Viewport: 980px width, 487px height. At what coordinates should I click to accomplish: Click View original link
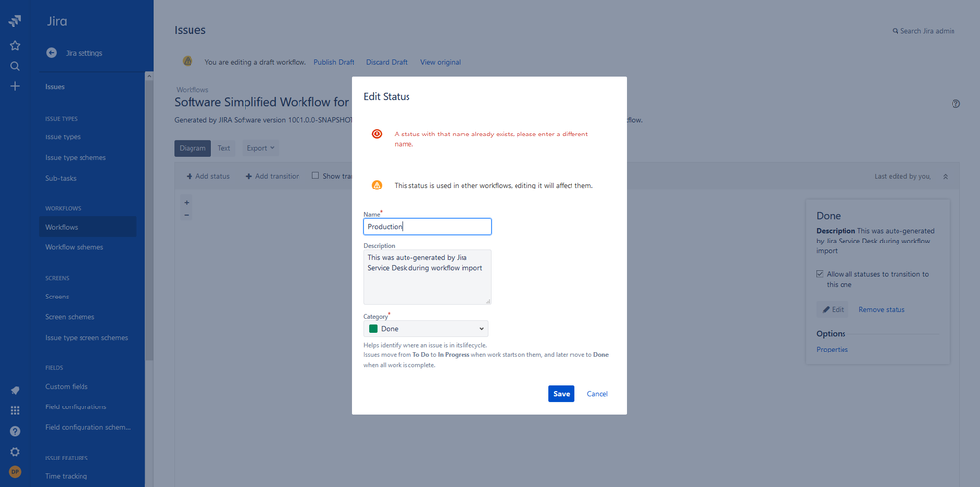(x=441, y=62)
